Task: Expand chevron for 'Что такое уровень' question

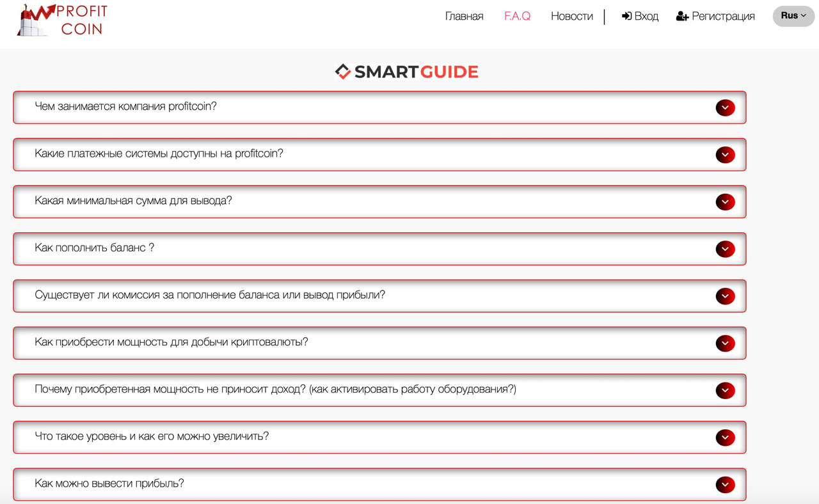Action: click(725, 437)
